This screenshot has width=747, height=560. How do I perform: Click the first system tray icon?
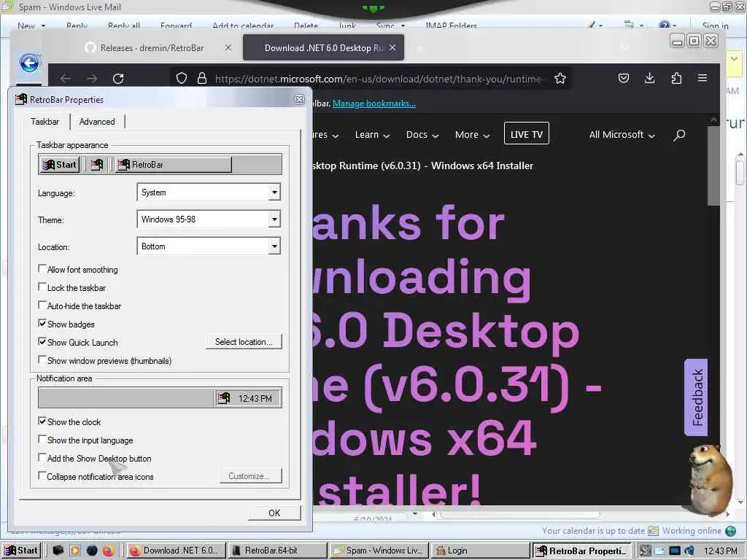(x=645, y=551)
